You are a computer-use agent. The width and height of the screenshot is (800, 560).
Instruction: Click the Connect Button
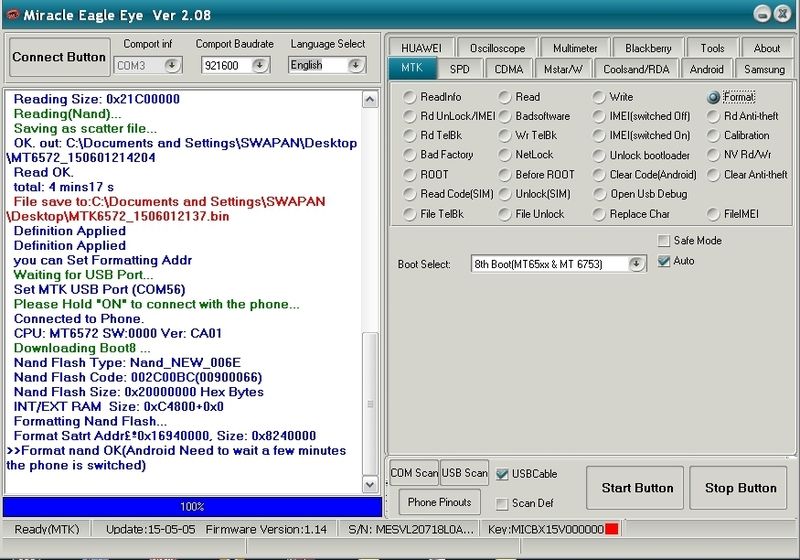tap(59, 57)
